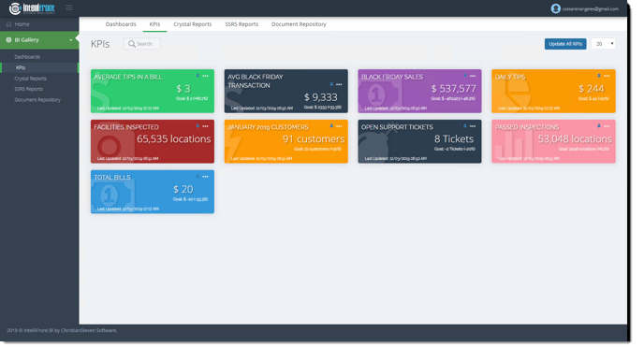Pin the Facilities Inspected card
The width and height of the screenshot is (644, 347).
(198, 126)
